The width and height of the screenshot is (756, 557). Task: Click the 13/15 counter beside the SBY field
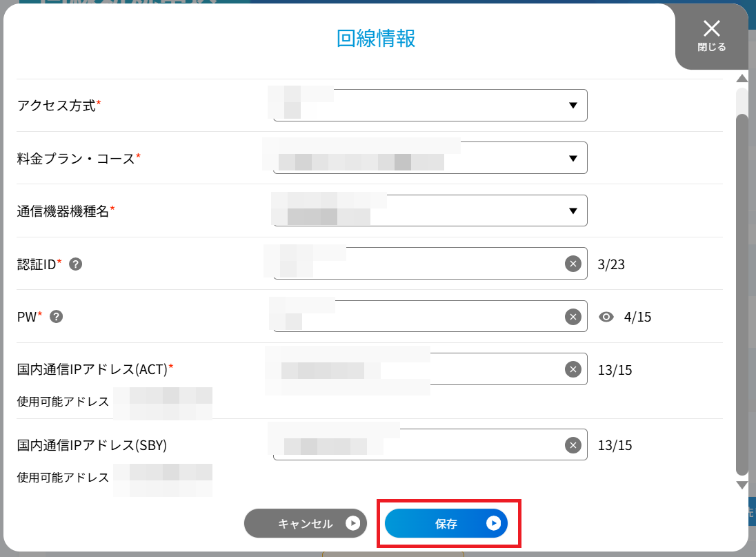pyautogui.click(x=615, y=445)
